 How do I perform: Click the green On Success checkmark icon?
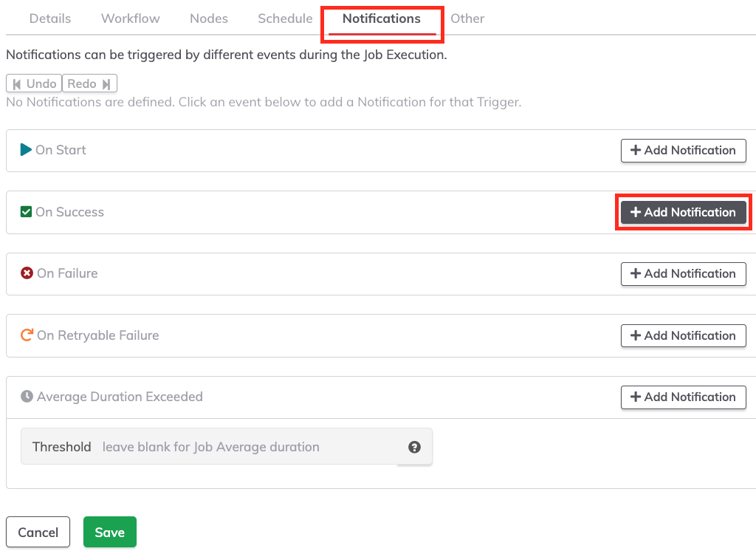click(26, 212)
